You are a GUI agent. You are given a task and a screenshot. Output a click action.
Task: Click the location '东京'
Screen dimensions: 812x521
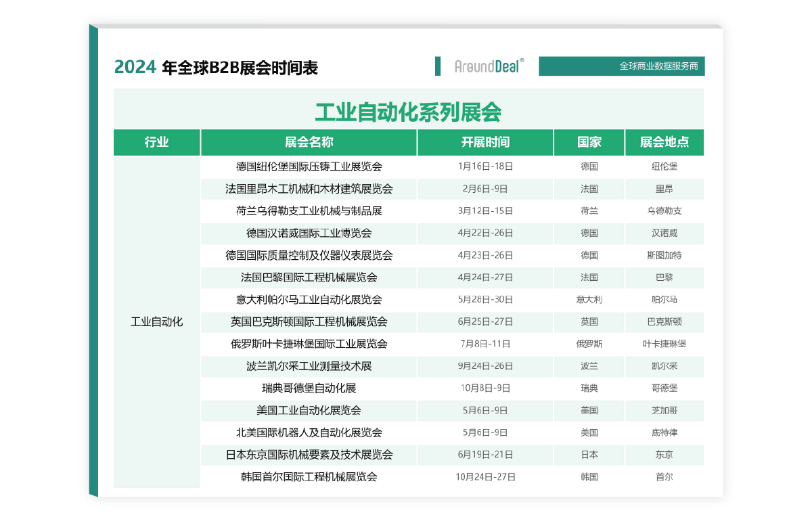[x=664, y=455]
